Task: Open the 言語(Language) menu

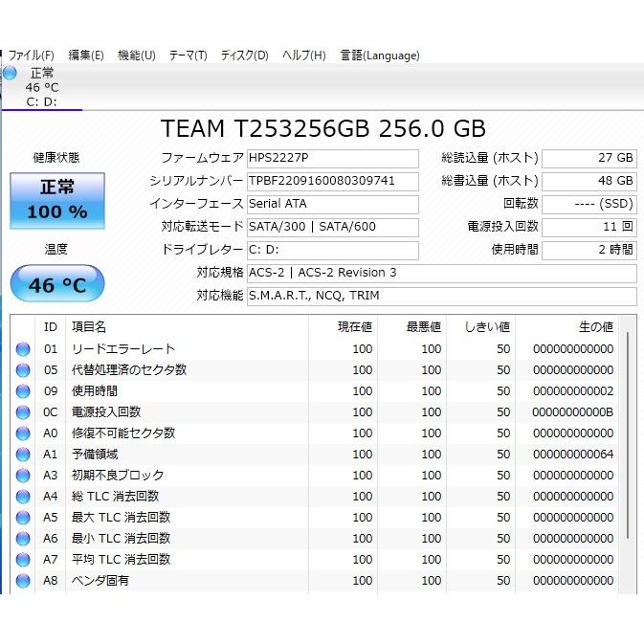Action: coord(380,56)
